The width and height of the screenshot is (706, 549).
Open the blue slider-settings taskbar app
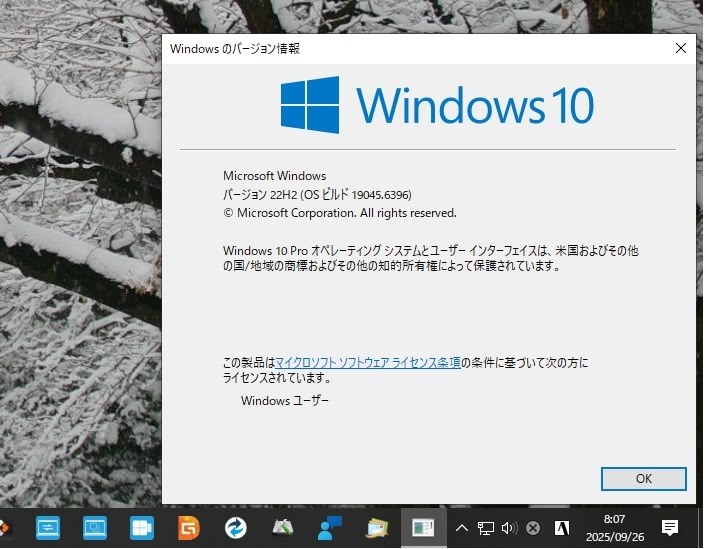48,527
